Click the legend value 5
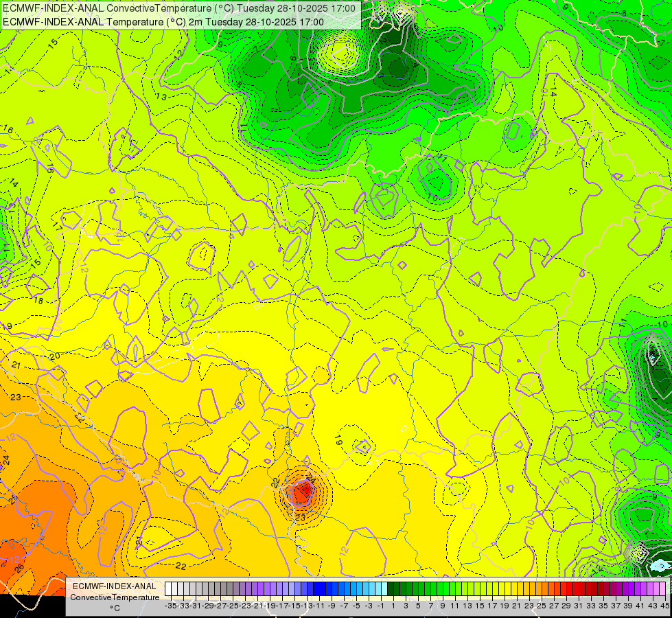 (x=418, y=606)
